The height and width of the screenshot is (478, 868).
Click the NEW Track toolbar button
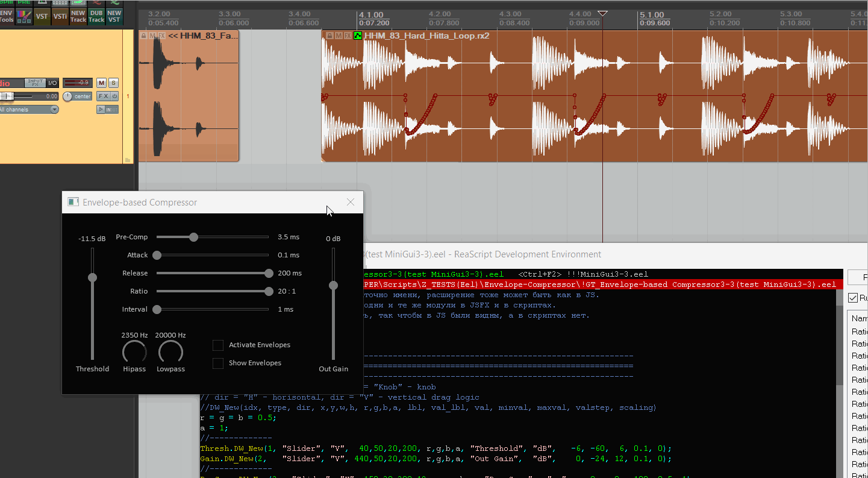[78, 16]
